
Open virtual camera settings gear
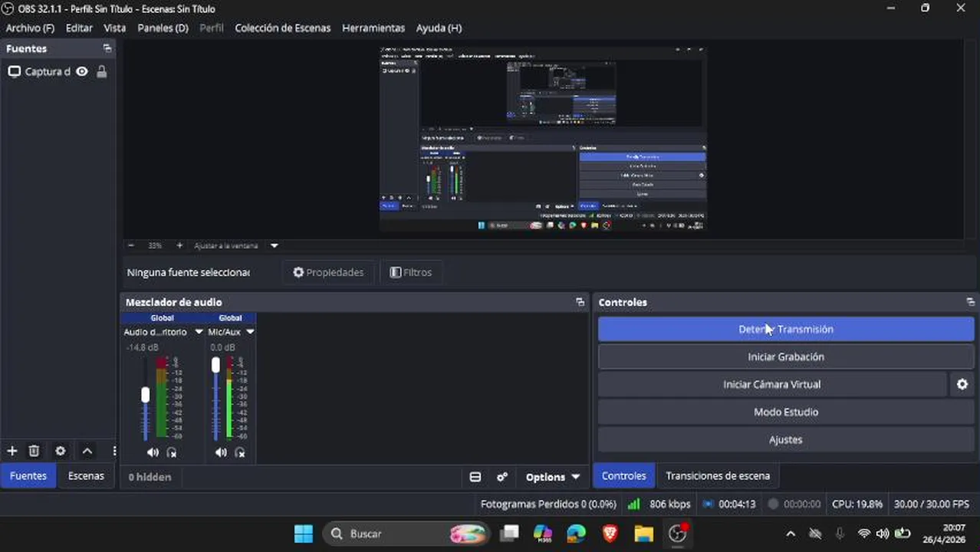(x=962, y=384)
